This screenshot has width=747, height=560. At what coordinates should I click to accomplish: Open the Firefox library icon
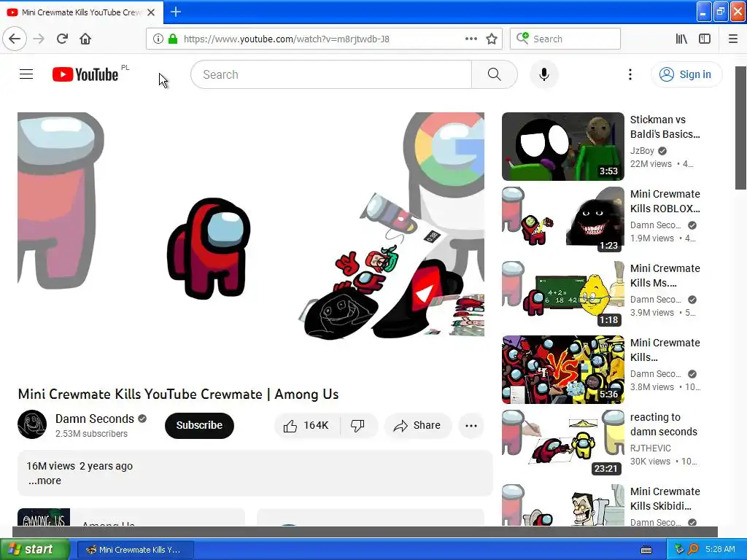point(681,39)
